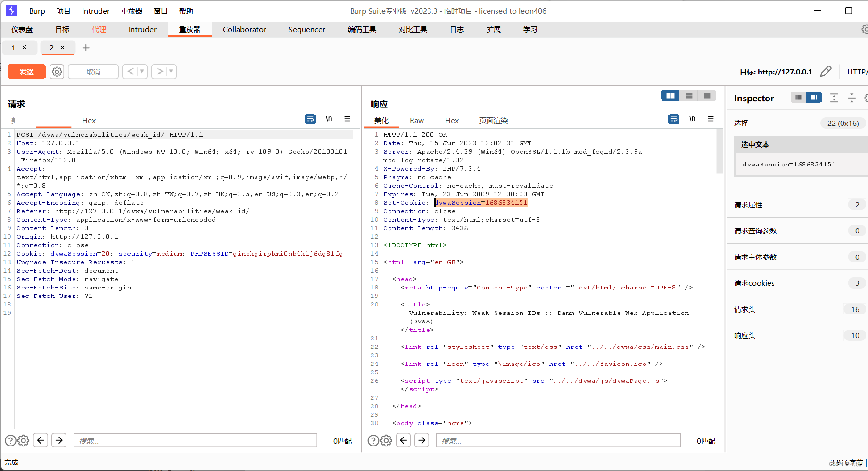This screenshot has height=471, width=868.
Task: Open history forward dropdown arrow
Action: coord(171,72)
